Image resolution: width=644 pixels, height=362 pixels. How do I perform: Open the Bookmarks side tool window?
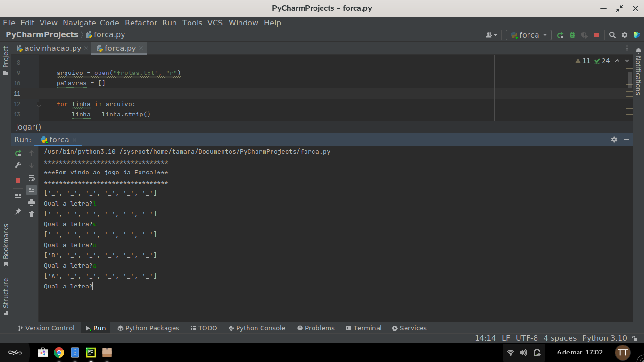point(6,246)
